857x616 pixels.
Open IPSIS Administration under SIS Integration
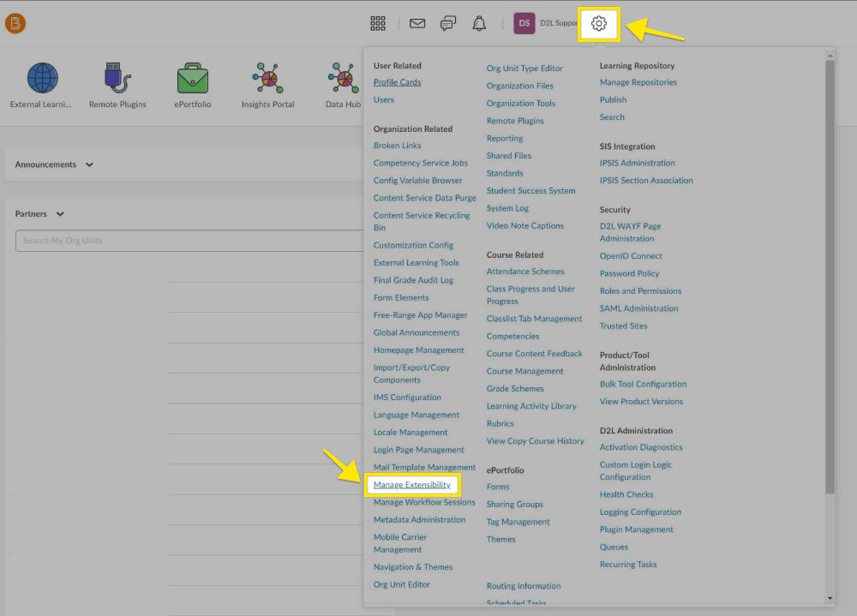(637, 163)
